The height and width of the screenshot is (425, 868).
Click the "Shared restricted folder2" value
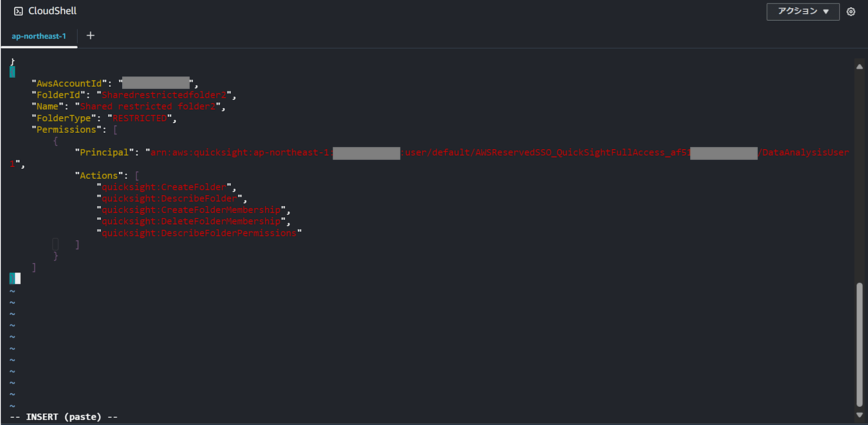(x=148, y=106)
